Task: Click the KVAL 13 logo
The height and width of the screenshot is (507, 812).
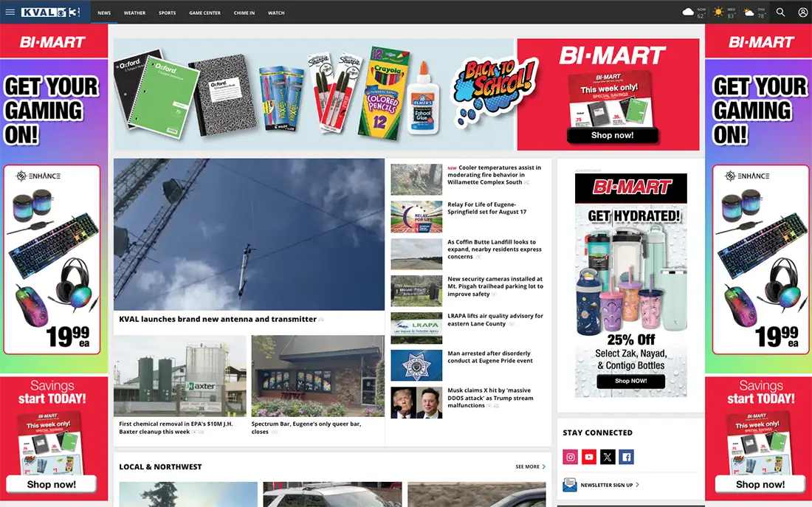Action: pos(50,12)
